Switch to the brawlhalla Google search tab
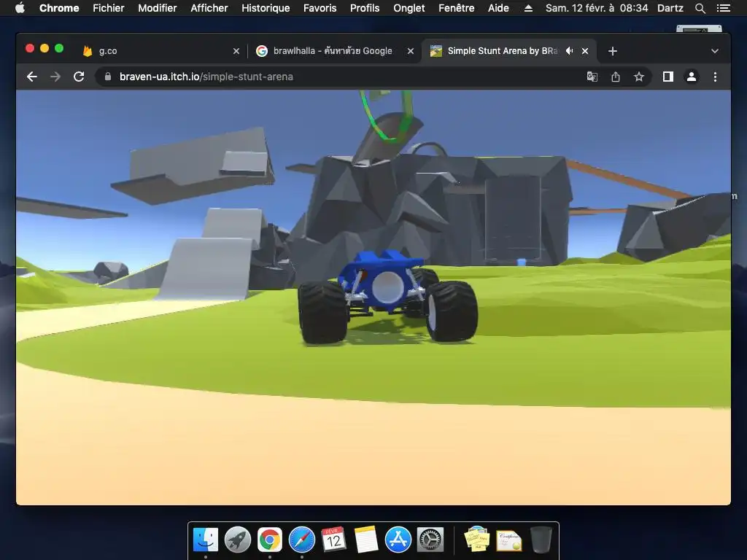This screenshot has height=560, width=747. click(333, 51)
